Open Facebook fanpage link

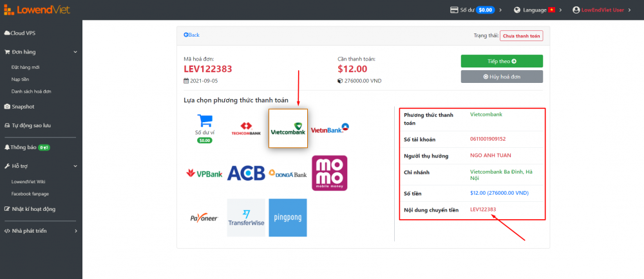pos(30,194)
